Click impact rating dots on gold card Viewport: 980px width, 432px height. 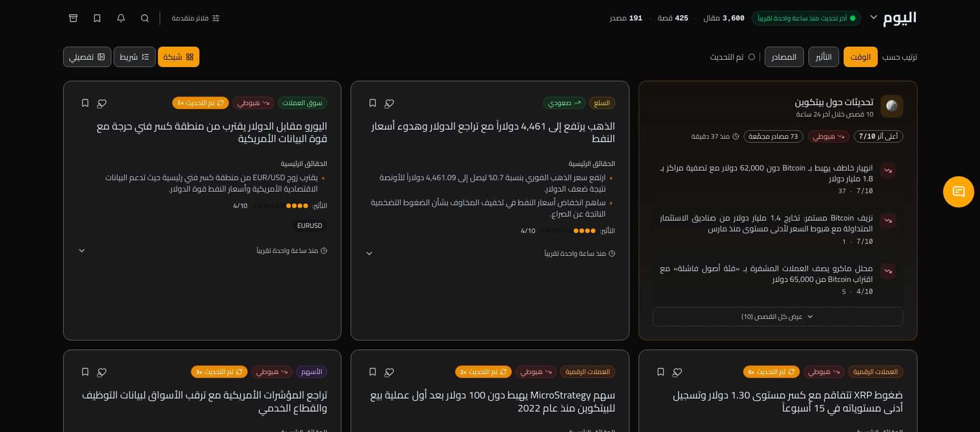click(x=568, y=231)
